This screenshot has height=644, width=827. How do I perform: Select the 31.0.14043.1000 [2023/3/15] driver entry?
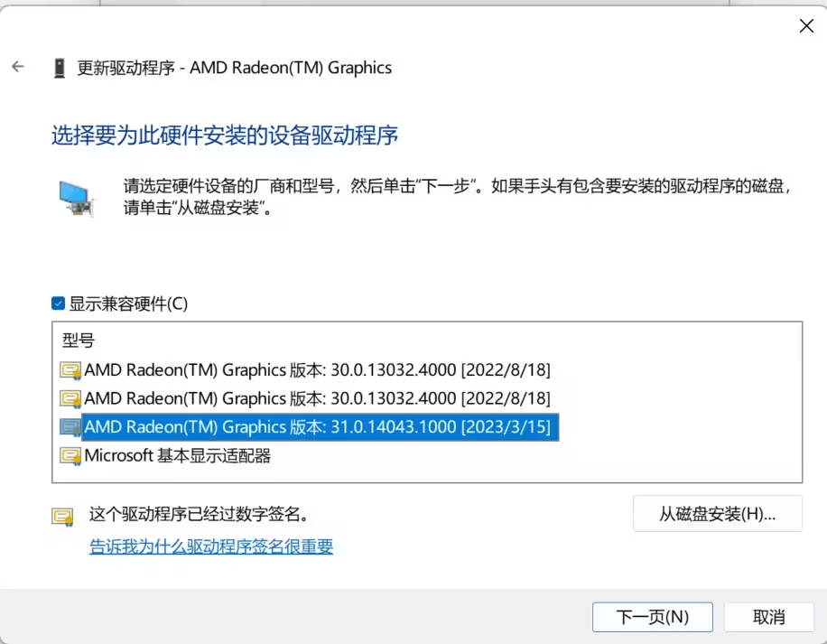(x=321, y=426)
